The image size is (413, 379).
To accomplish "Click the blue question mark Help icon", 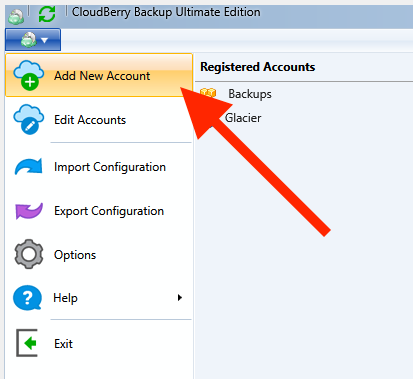I will pyautogui.click(x=27, y=298).
